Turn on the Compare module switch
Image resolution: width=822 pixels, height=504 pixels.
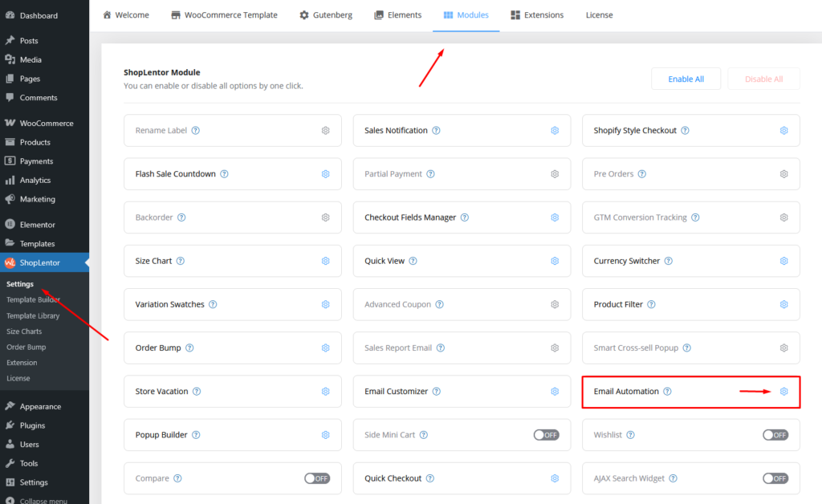(x=317, y=478)
